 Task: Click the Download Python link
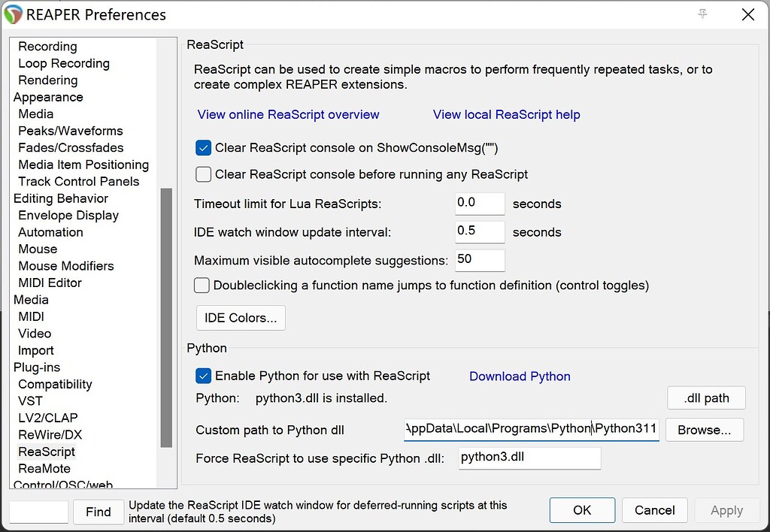click(x=520, y=376)
